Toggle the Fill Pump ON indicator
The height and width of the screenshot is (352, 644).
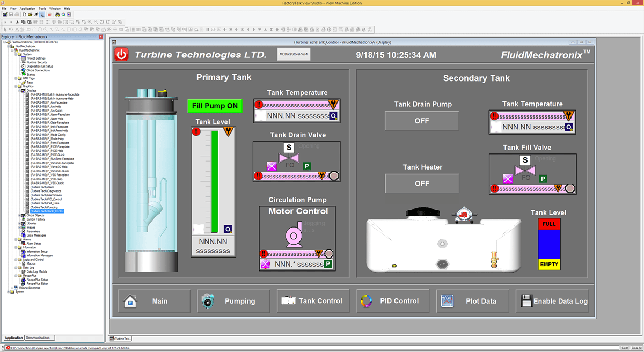[215, 106]
